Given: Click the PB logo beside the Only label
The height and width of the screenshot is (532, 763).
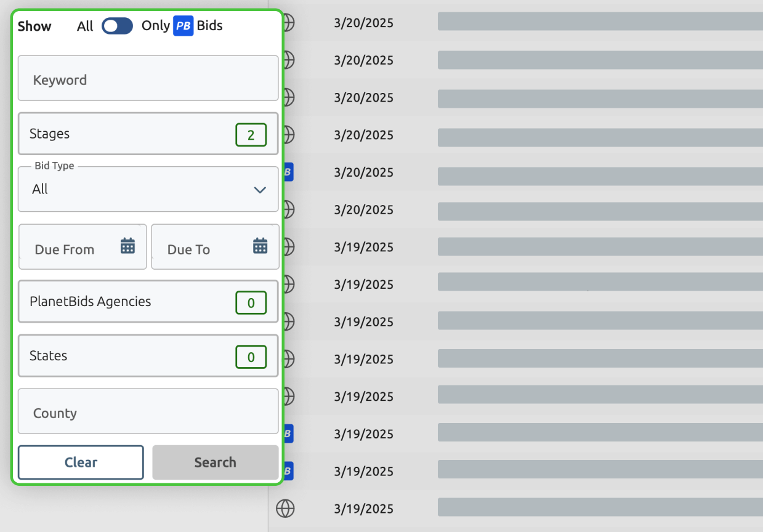Looking at the screenshot, I should tap(182, 26).
